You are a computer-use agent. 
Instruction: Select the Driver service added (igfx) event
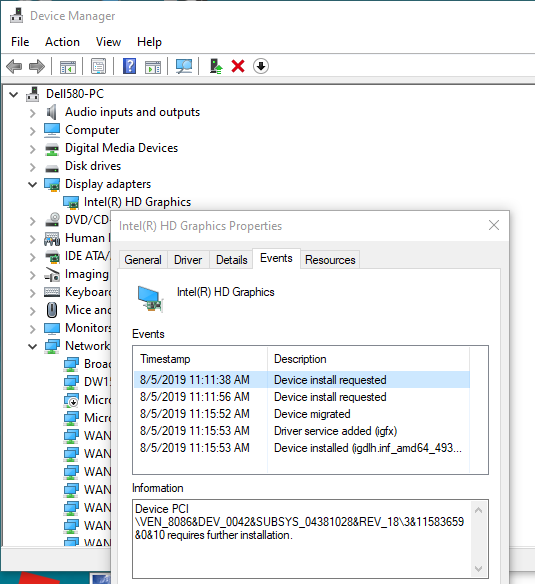302,431
